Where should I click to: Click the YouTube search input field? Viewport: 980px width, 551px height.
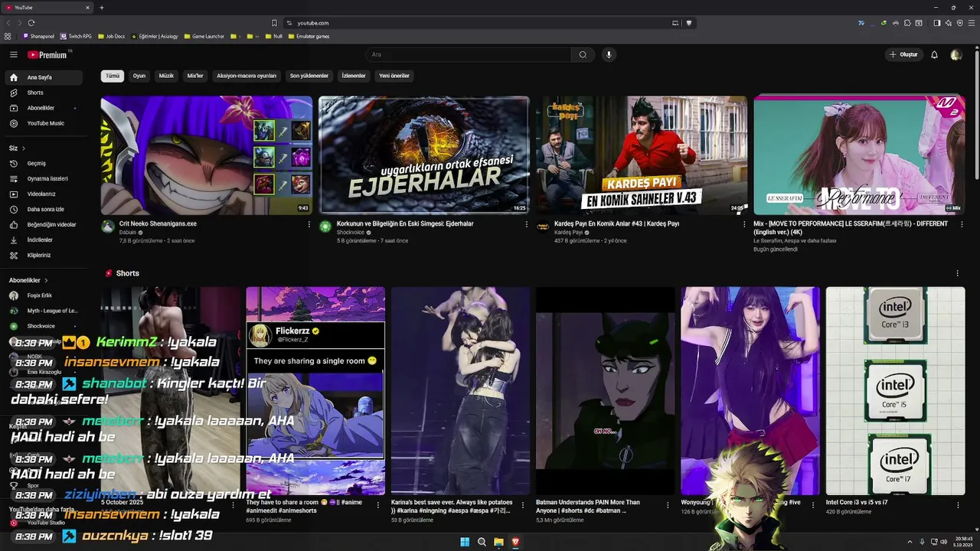point(467,54)
